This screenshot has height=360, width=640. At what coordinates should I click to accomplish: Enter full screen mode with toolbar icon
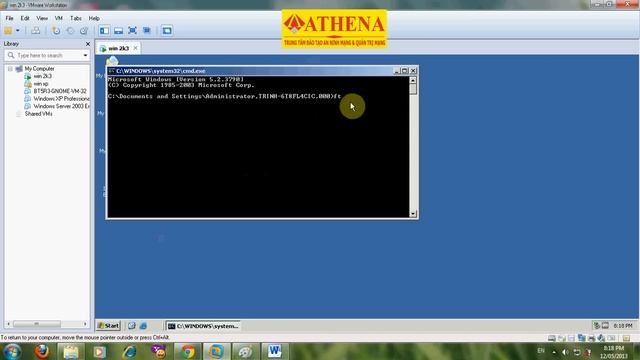coord(132,31)
